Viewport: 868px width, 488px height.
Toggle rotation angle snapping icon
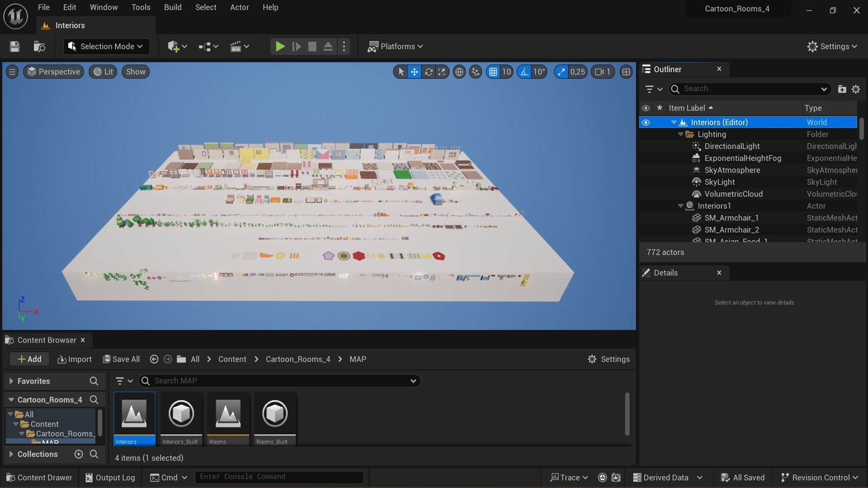tap(524, 72)
